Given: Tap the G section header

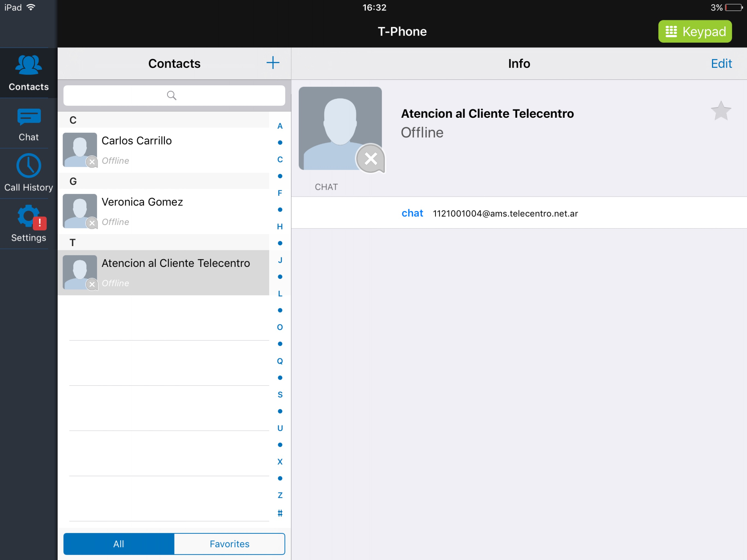Looking at the screenshot, I should pos(164,181).
